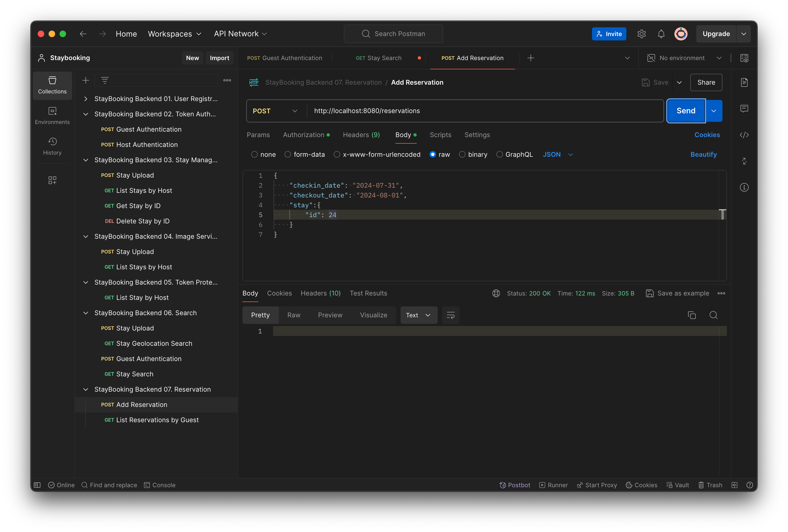Click the Beautify button for JSON formatting

point(704,154)
